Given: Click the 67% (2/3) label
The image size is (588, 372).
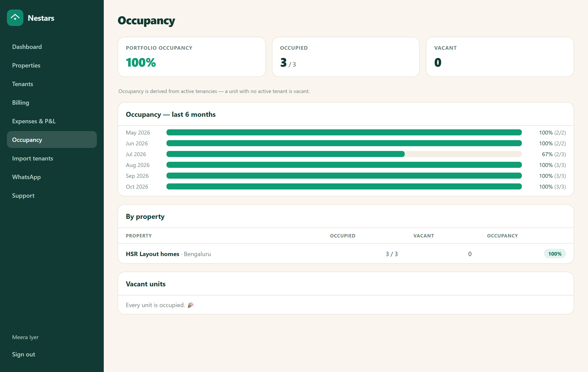Looking at the screenshot, I should (554, 154).
